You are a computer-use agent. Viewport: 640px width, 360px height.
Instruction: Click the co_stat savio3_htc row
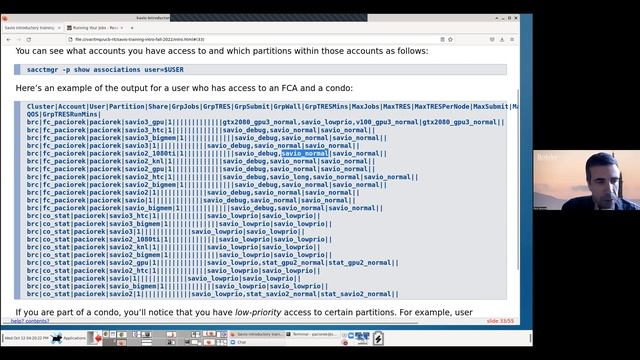[173, 216]
